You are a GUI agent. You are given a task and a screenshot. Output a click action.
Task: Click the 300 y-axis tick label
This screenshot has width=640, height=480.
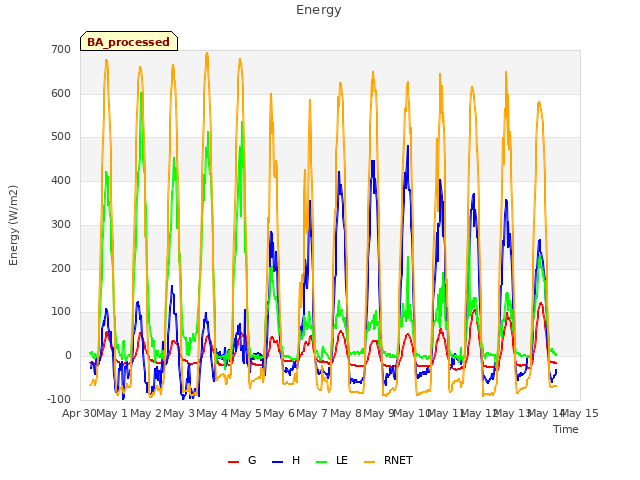[x=61, y=224]
